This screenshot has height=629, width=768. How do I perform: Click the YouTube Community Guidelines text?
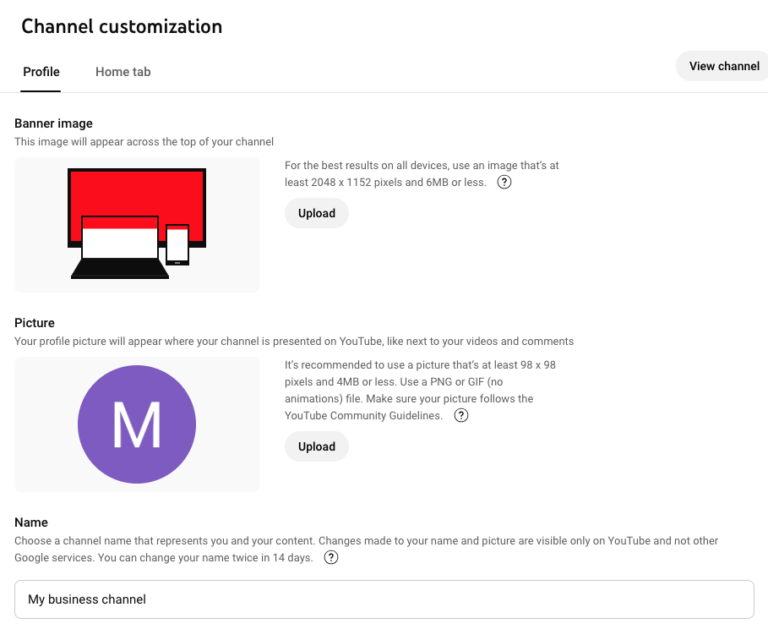point(363,415)
